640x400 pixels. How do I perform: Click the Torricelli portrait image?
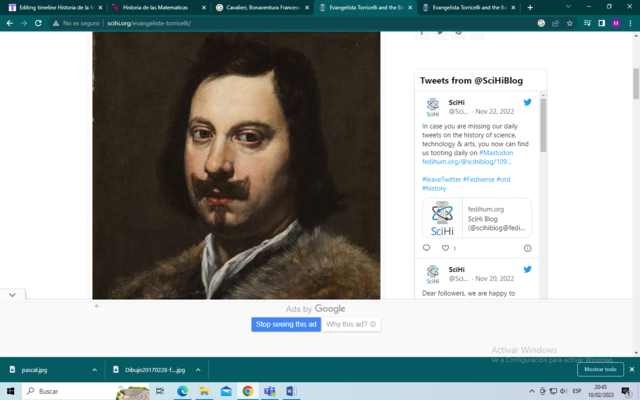click(x=236, y=165)
